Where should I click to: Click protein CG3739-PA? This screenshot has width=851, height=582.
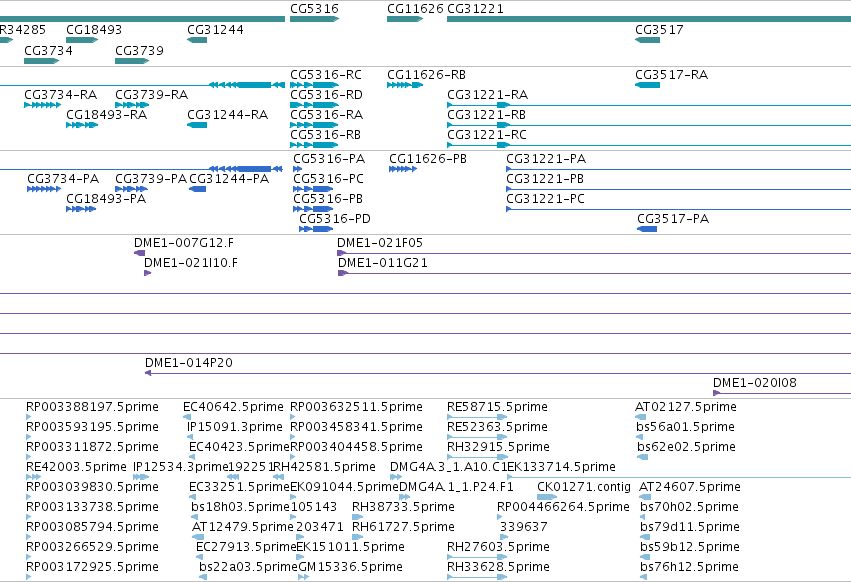tap(131, 189)
